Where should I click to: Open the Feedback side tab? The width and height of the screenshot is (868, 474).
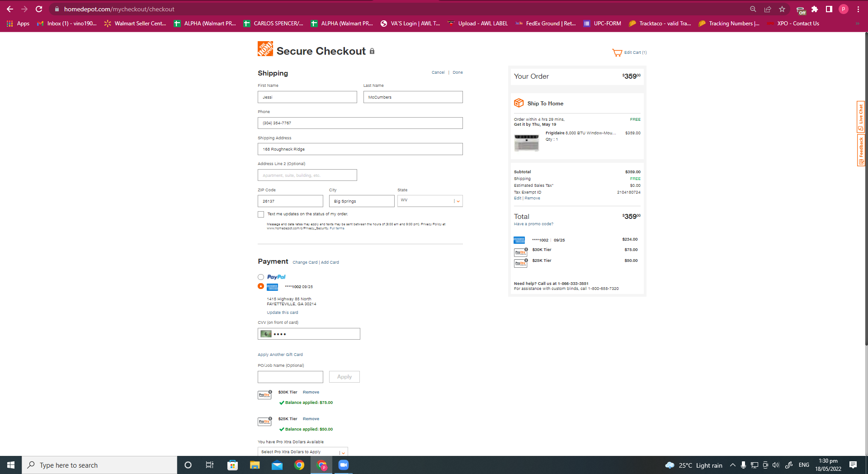[x=861, y=150]
